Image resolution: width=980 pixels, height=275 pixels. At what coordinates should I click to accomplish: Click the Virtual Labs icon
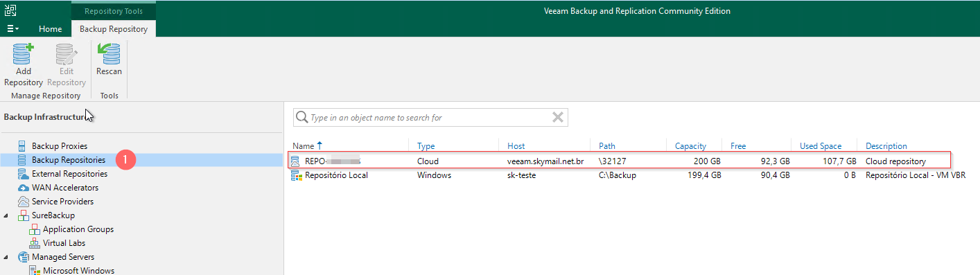tap(35, 243)
